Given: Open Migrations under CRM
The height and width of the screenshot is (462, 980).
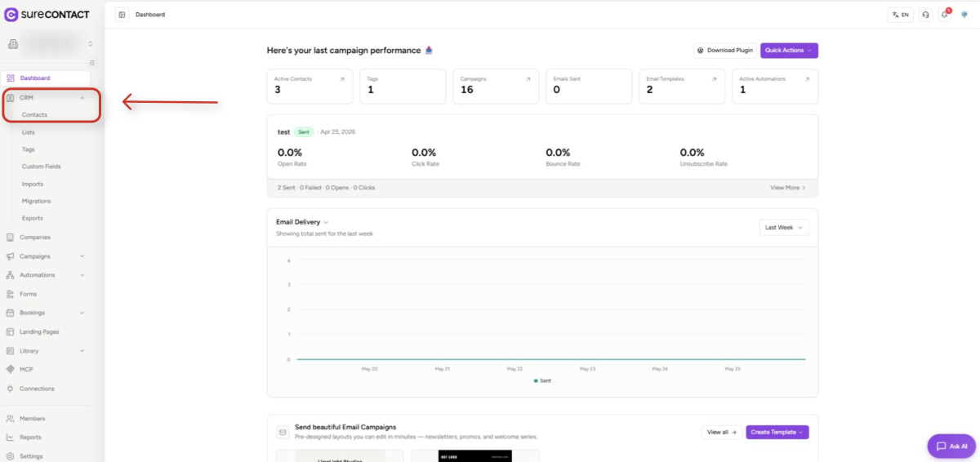Looking at the screenshot, I should 37,201.
